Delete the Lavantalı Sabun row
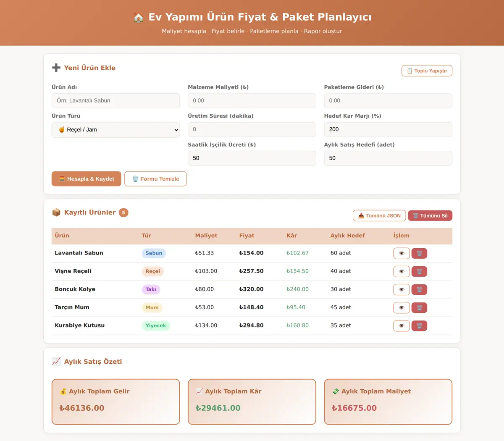Image resolution: width=504 pixels, height=441 pixels. point(419,253)
